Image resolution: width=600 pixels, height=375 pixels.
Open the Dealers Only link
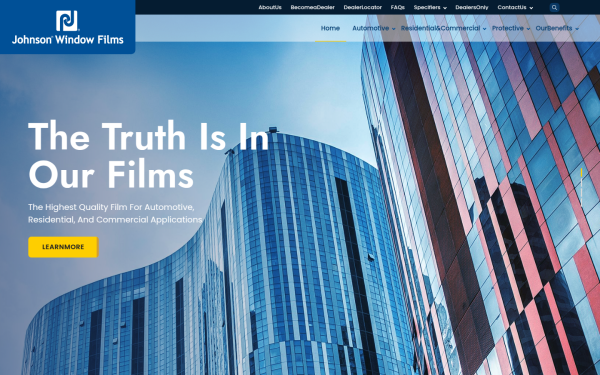[x=471, y=7]
